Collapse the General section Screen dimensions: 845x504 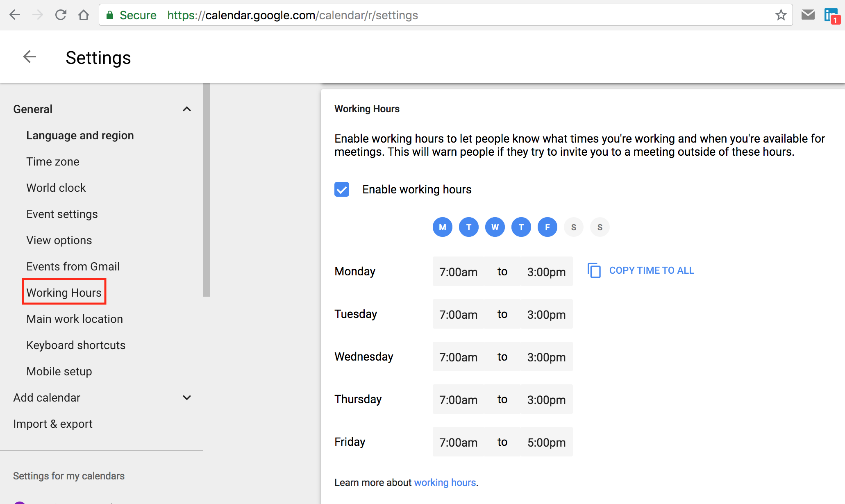click(187, 109)
